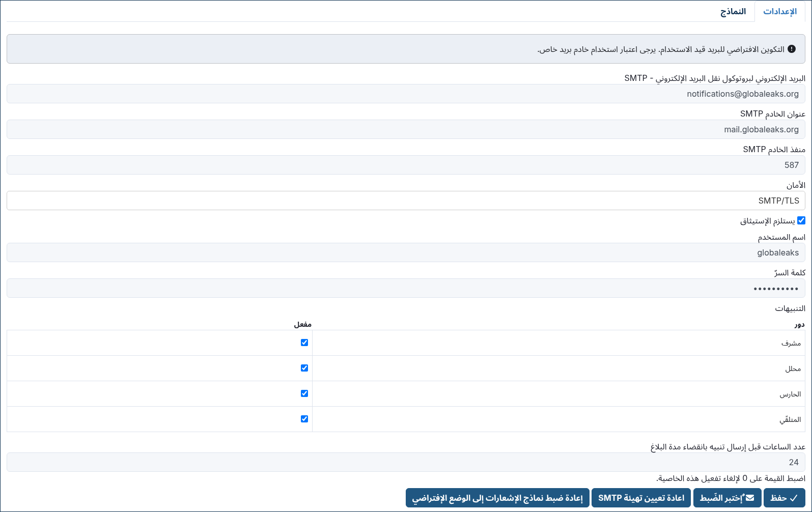
Task: Open the النماذج tab
Action: click(x=733, y=11)
